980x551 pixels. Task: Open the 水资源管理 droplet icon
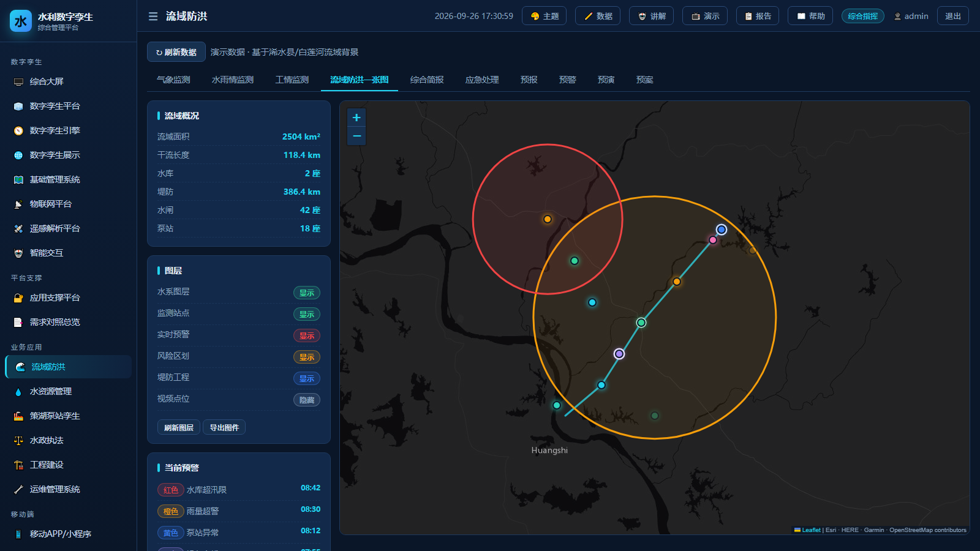click(x=18, y=392)
